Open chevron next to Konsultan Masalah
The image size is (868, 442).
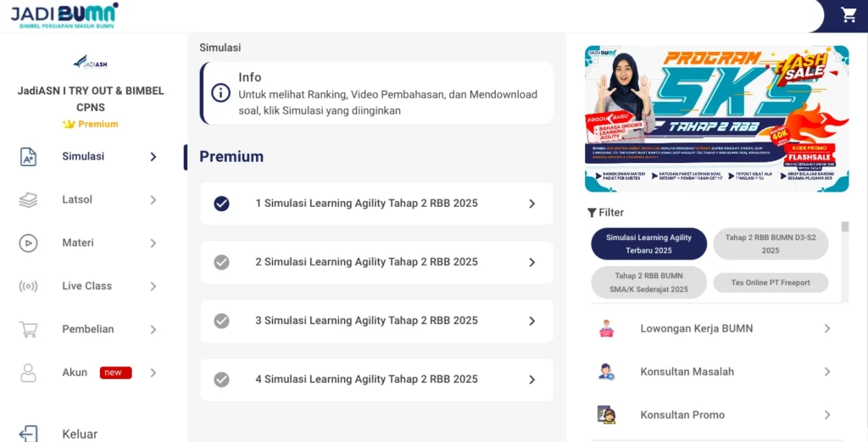coord(827,372)
